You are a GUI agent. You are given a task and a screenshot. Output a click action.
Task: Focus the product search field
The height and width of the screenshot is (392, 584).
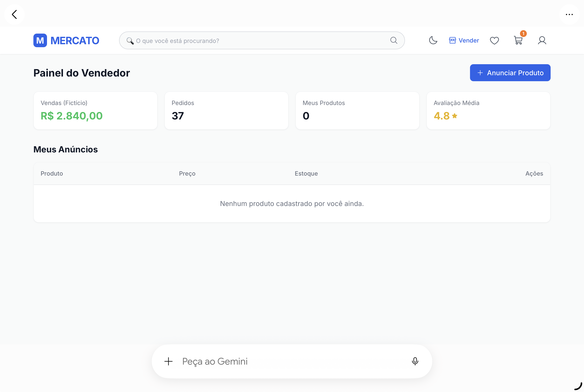click(262, 41)
